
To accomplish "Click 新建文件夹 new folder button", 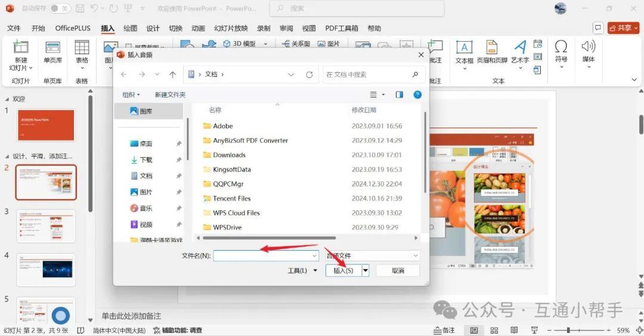I will (x=170, y=95).
